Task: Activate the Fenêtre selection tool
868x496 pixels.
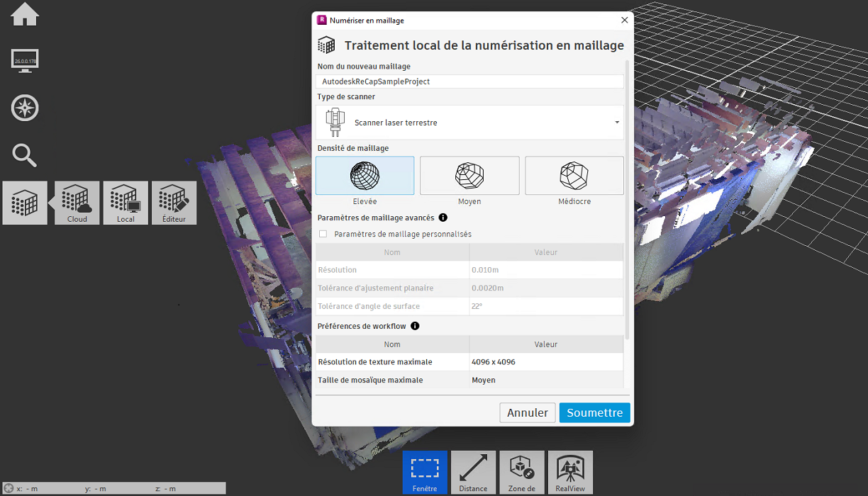Action: pos(425,472)
